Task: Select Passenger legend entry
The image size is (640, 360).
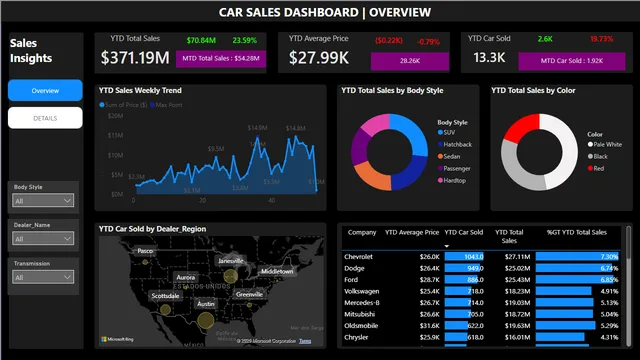Action: (x=454, y=168)
